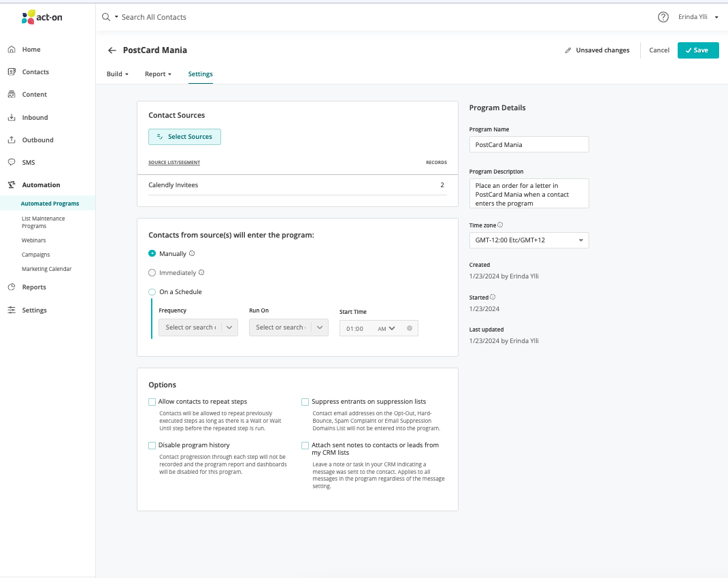Click the Search All Contacts field
Screen dimensions: 728x578
point(154,17)
